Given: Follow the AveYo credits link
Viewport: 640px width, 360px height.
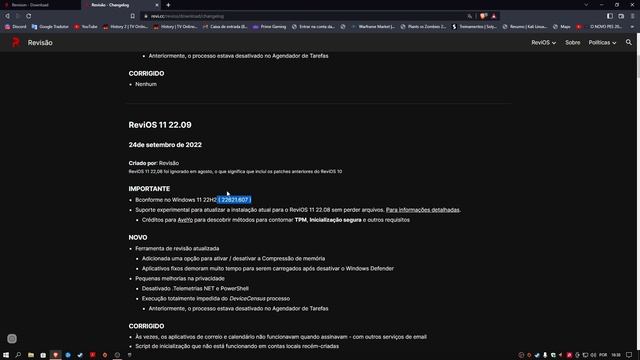Looking at the screenshot, I should point(185,220).
